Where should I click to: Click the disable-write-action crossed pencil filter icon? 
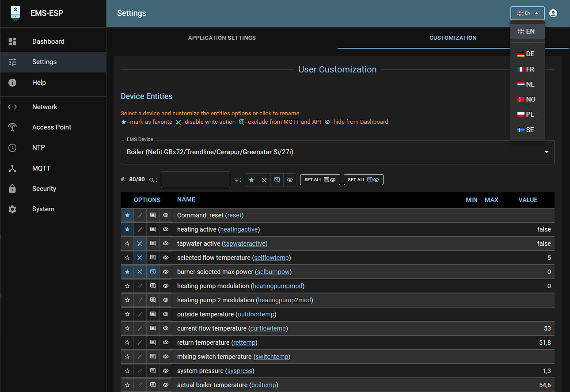pyautogui.click(x=264, y=179)
